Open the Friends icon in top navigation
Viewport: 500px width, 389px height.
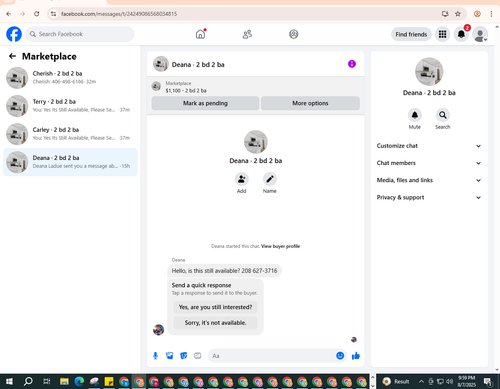pyautogui.click(x=247, y=34)
